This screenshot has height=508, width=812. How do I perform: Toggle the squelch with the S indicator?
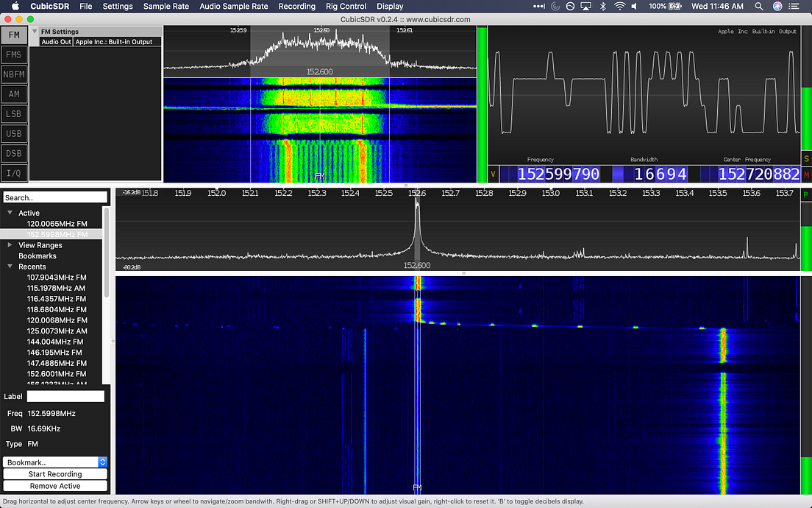pyautogui.click(x=806, y=158)
